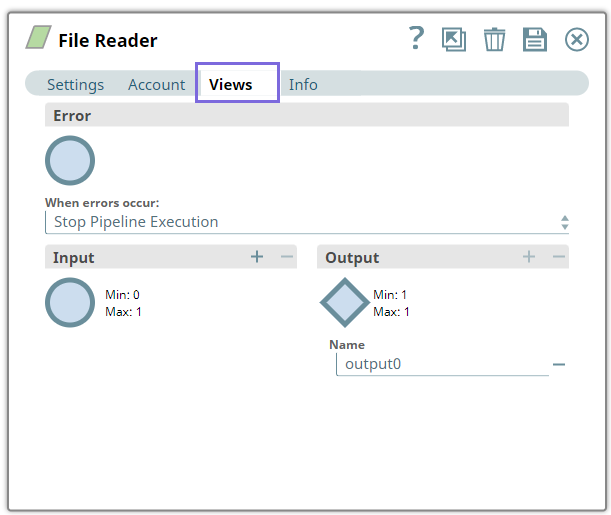Click the dropdown arrows for error behavior
Image resolution: width=611 pixels, height=515 pixels.
[564, 222]
